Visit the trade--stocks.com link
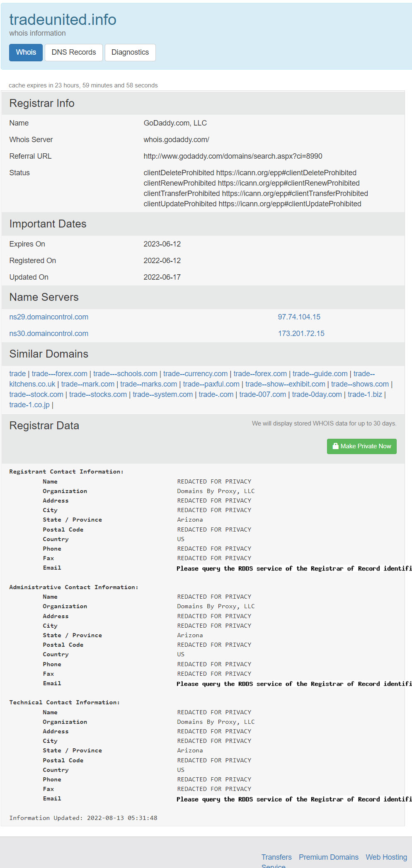Screen dimensions: 412x868 pos(98,394)
